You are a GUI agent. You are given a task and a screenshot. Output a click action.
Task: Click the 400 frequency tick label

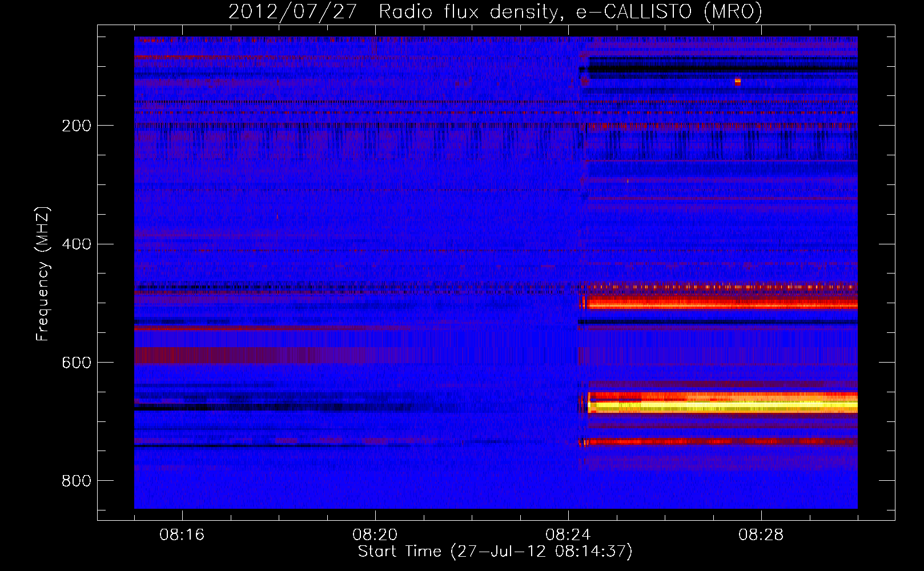[77, 244]
